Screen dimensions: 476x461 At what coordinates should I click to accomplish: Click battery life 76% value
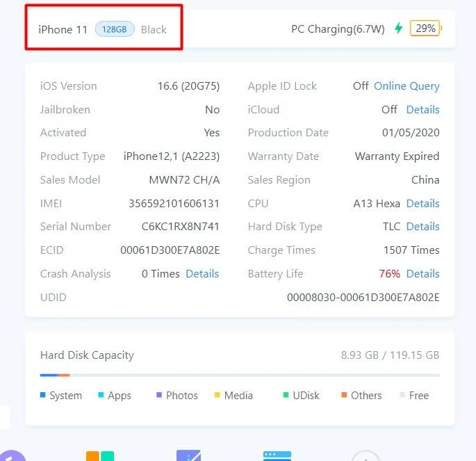pyautogui.click(x=389, y=274)
